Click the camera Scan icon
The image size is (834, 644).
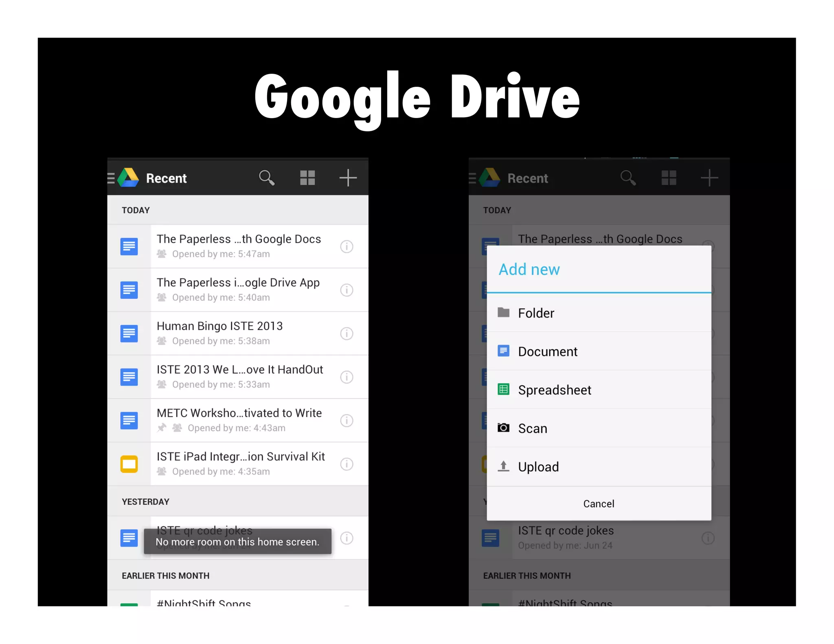[x=504, y=427]
